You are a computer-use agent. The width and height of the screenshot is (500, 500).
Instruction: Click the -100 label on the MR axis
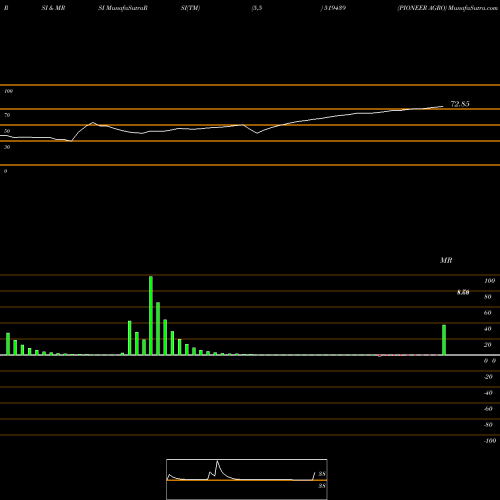[490, 441]
